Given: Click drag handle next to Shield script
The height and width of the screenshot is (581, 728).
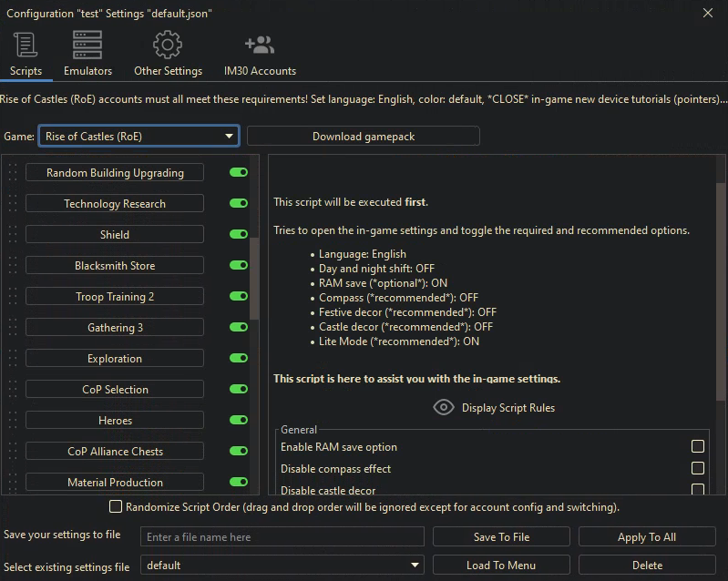Looking at the screenshot, I should [x=13, y=235].
